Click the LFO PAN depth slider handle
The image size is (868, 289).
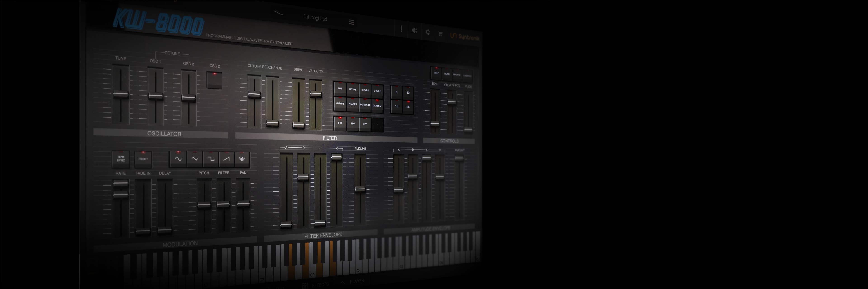(x=243, y=204)
